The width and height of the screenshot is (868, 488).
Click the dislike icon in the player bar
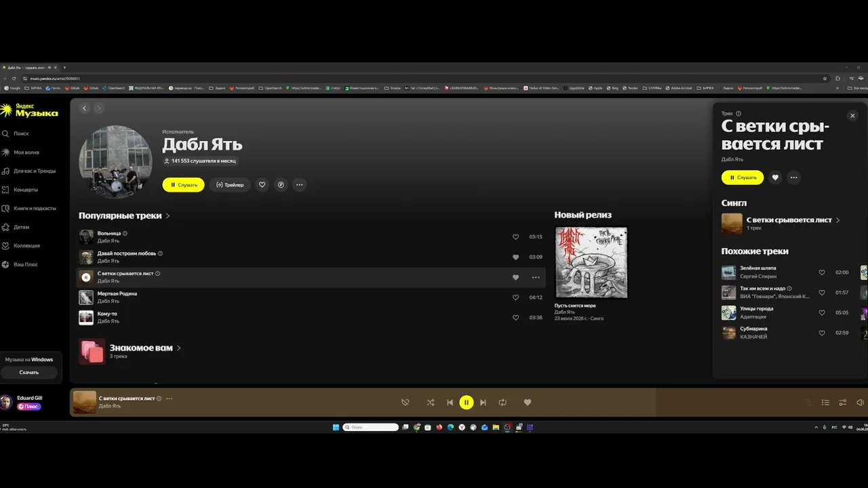coord(405,403)
